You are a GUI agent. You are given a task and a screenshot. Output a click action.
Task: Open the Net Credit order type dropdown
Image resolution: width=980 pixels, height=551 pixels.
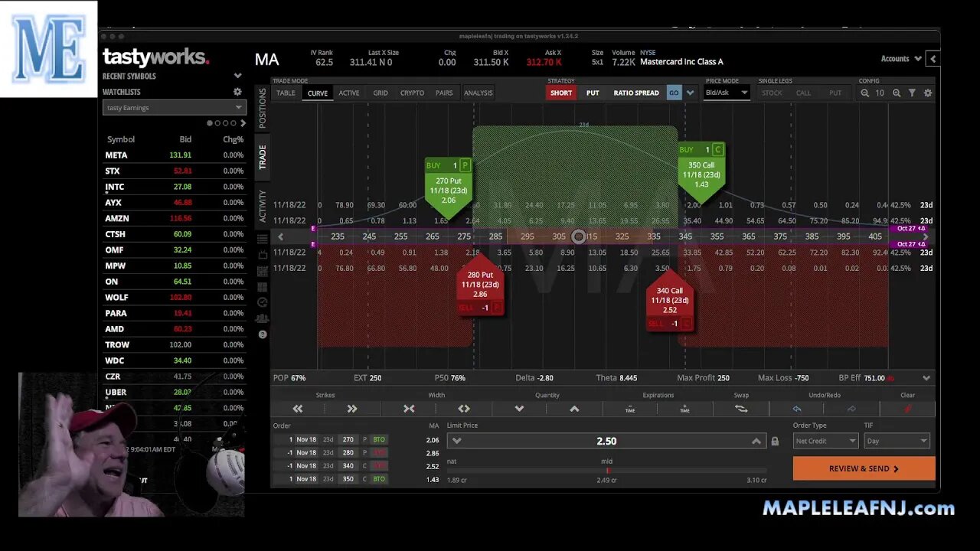click(x=825, y=441)
